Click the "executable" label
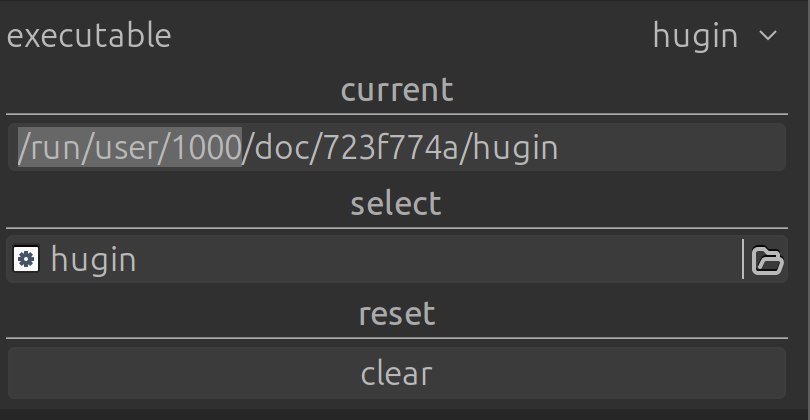This screenshot has width=810, height=420. [89, 36]
